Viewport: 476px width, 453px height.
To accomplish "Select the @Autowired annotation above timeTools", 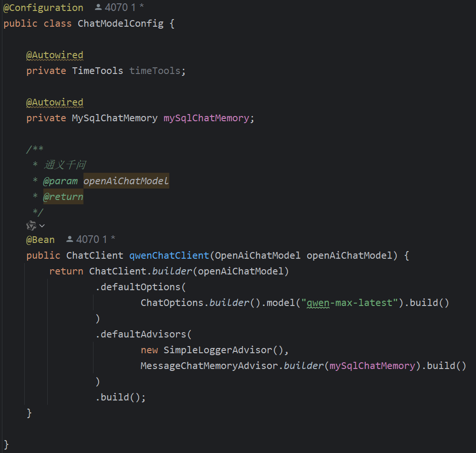I will pos(54,55).
